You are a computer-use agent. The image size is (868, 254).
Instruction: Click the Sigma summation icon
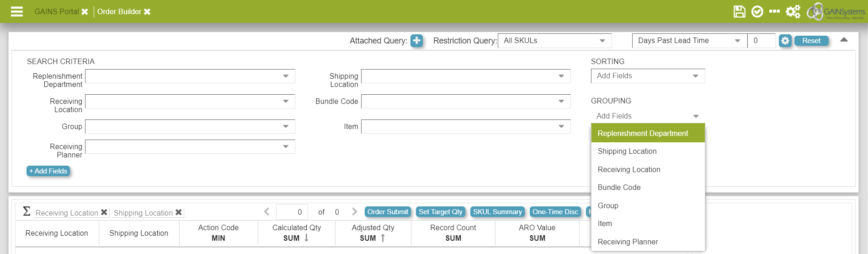click(x=27, y=211)
